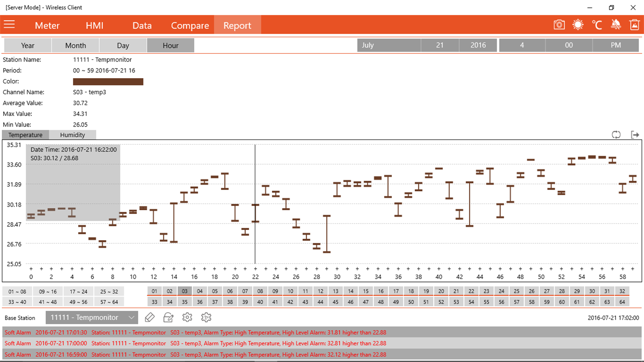Toggle channel 48 button
The image size is (644, 362).
pos(381,302)
